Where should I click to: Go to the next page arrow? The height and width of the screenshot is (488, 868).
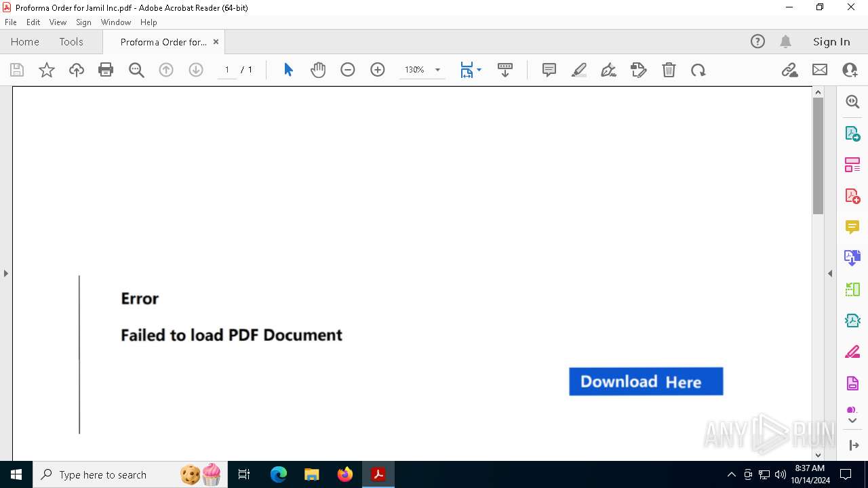point(196,70)
